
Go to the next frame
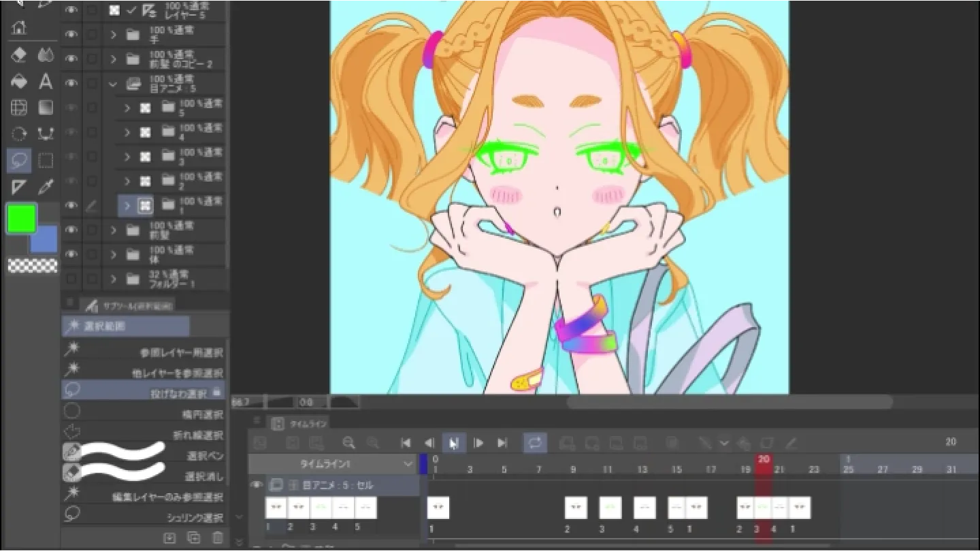click(478, 443)
